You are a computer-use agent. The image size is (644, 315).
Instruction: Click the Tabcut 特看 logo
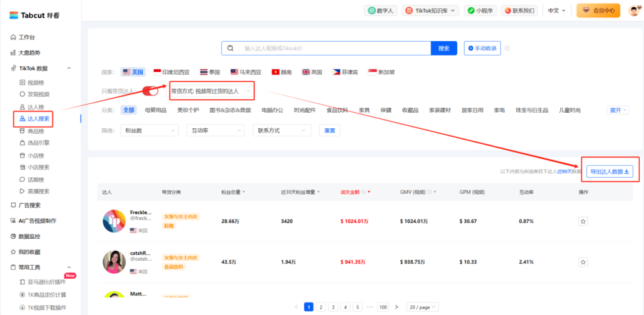(x=35, y=15)
